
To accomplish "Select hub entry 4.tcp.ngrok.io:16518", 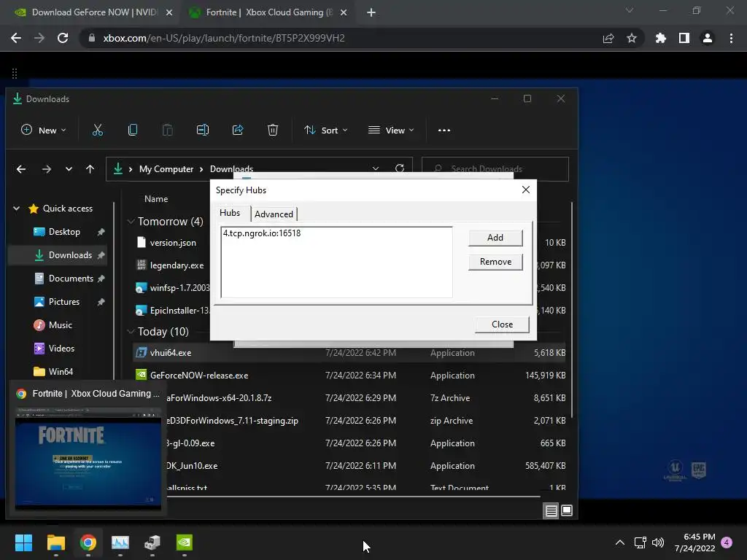I will tap(262, 233).
